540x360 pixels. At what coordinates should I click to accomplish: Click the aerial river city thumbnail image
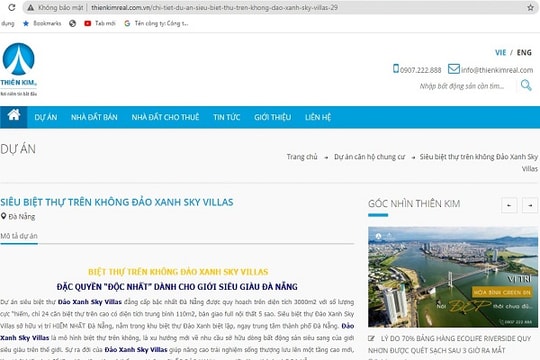tap(453, 277)
